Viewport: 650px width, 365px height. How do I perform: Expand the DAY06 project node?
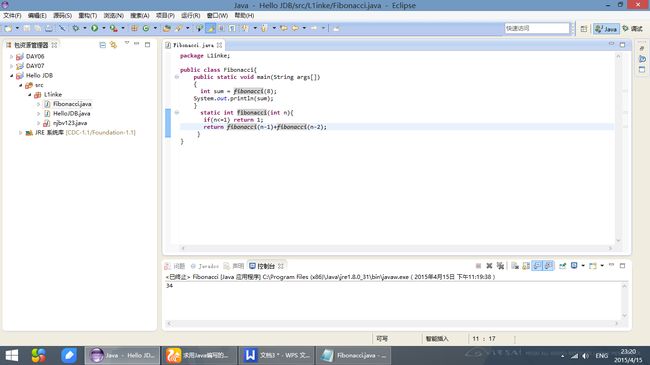click(x=12, y=56)
